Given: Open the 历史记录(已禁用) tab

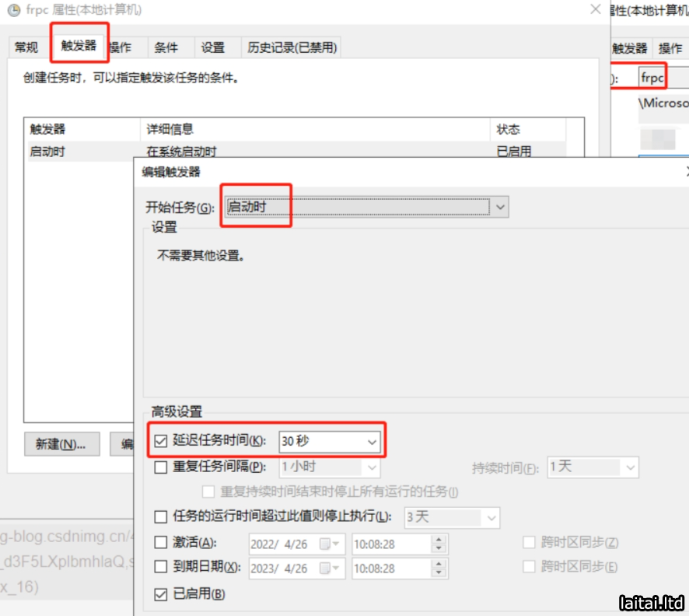Looking at the screenshot, I should click(x=292, y=47).
